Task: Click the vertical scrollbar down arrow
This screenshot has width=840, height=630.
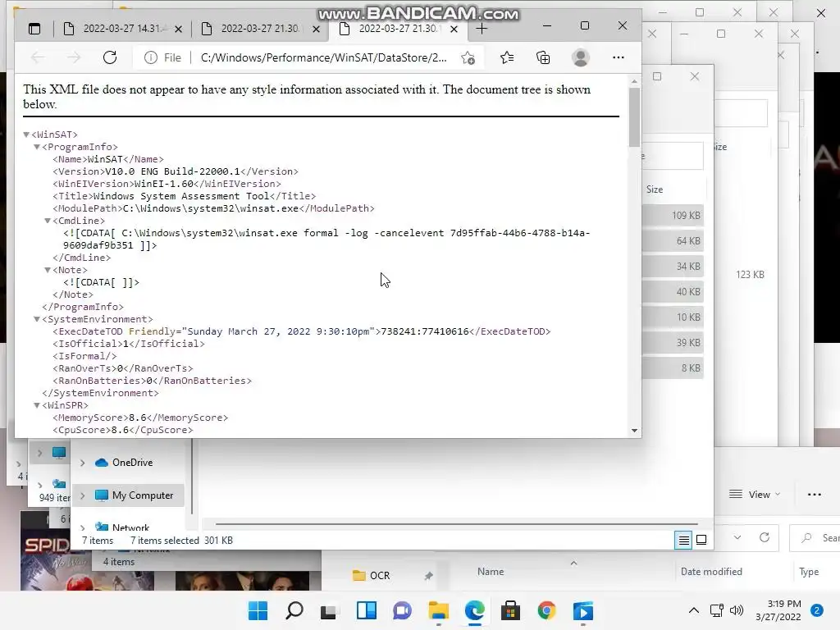Action: coord(634,431)
